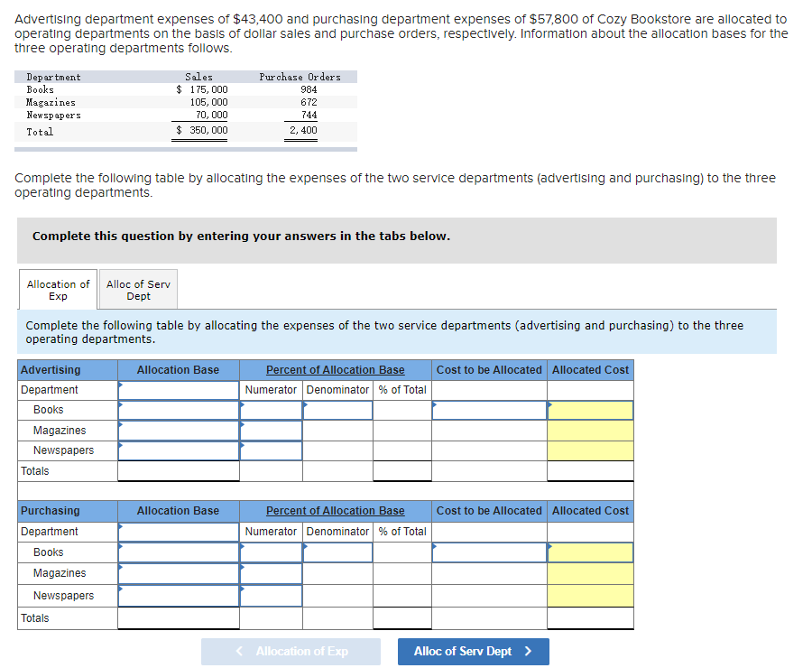This screenshot has height=668, width=812.
Task: Click the Purchasing Allocation Base cell for Books
Action: (178, 552)
